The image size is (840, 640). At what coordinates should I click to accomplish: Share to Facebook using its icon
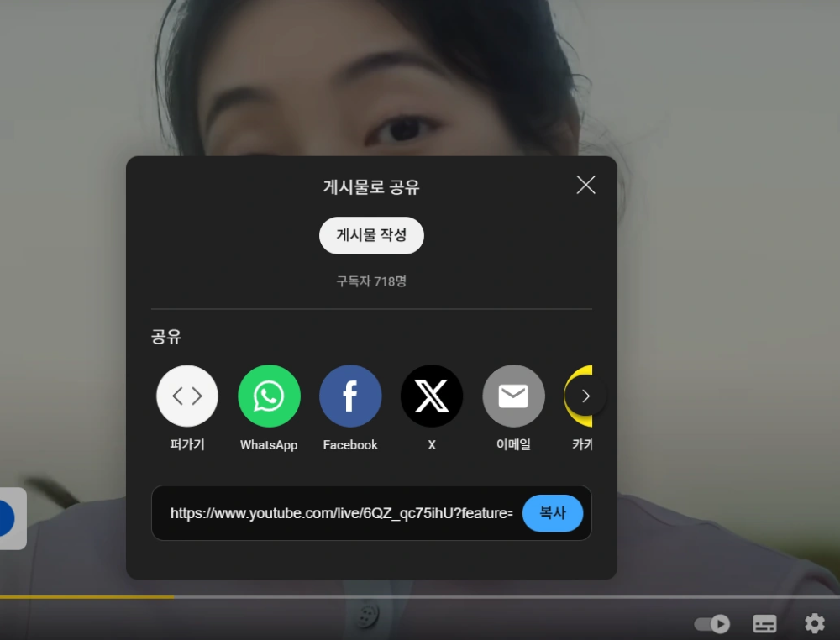350,396
